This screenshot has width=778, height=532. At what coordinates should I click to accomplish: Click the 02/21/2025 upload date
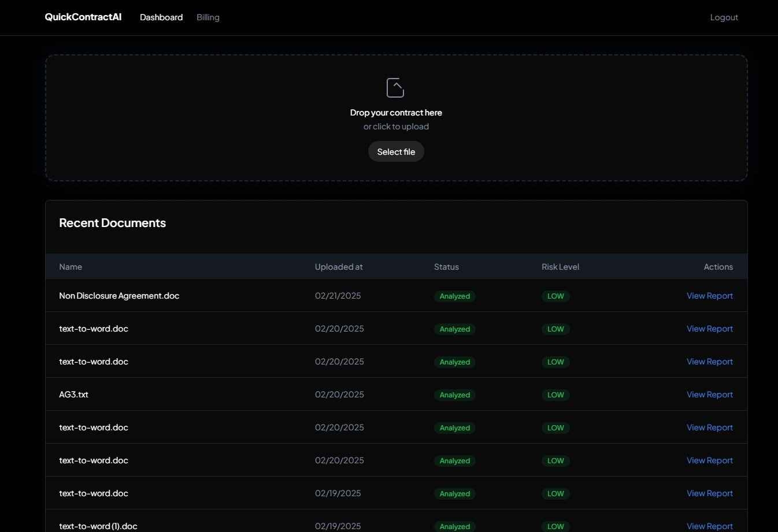pos(338,296)
